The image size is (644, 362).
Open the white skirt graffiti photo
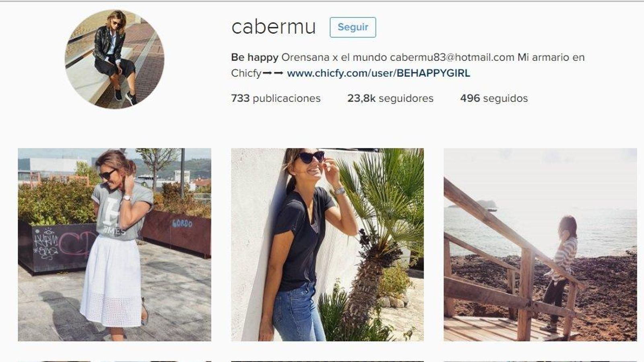coord(114,245)
